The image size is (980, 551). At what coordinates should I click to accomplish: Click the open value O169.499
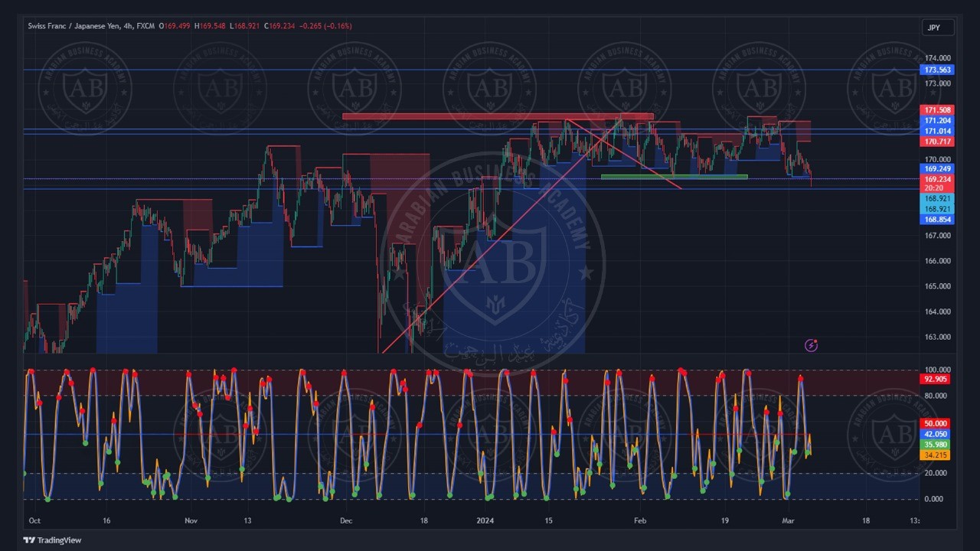coord(175,26)
